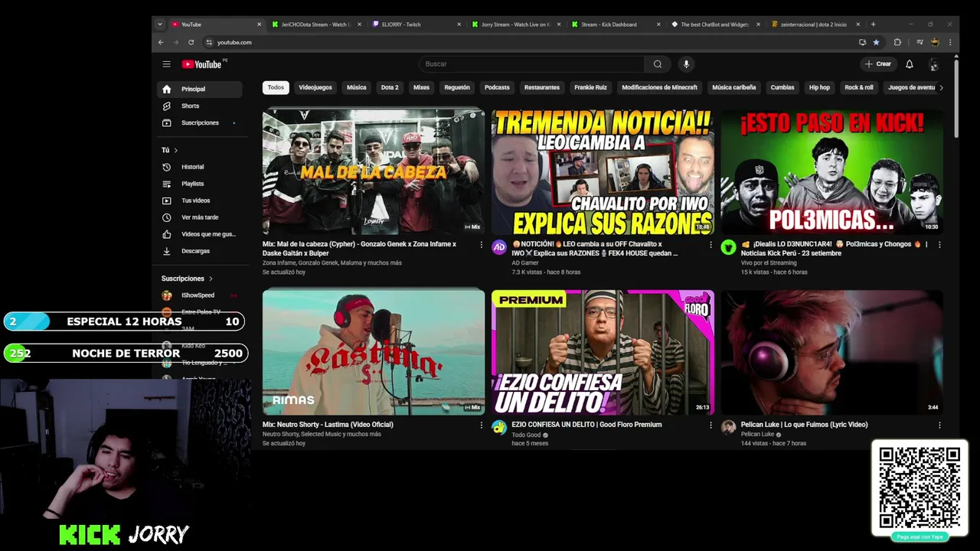This screenshot has width=980, height=551.
Task: Select the Podcasts filter chip
Action: (497, 87)
